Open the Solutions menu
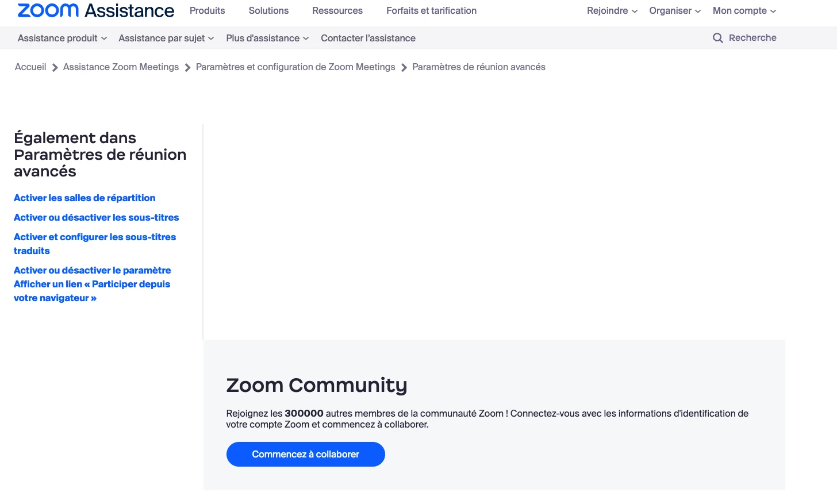Image resolution: width=837 pixels, height=504 pixels. tap(268, 10)
